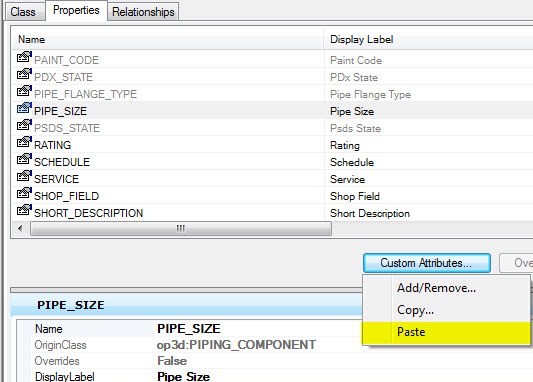
Task: Click the OriginClass property label
Action: (61, 345)
